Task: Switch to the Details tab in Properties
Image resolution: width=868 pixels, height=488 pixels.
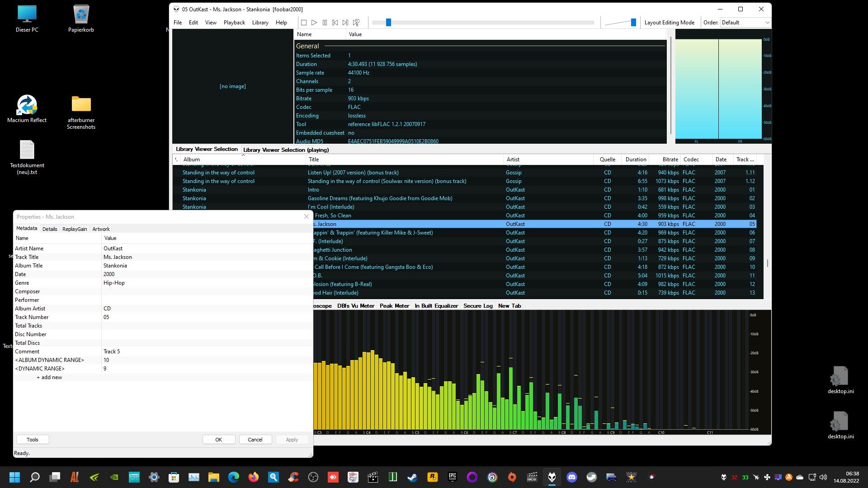Action: 50,229
